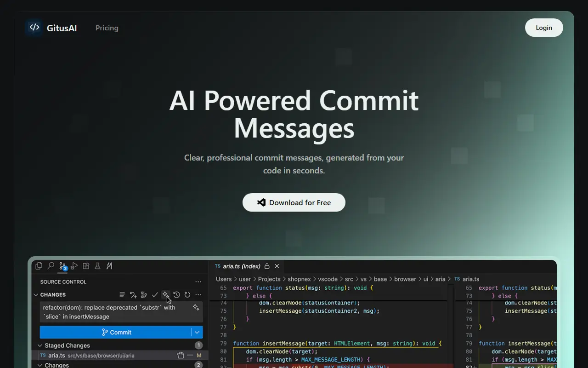The image size is (588, 368).
Task: Click the open-file icon on the aria.ts row
Action: [181, 355]
